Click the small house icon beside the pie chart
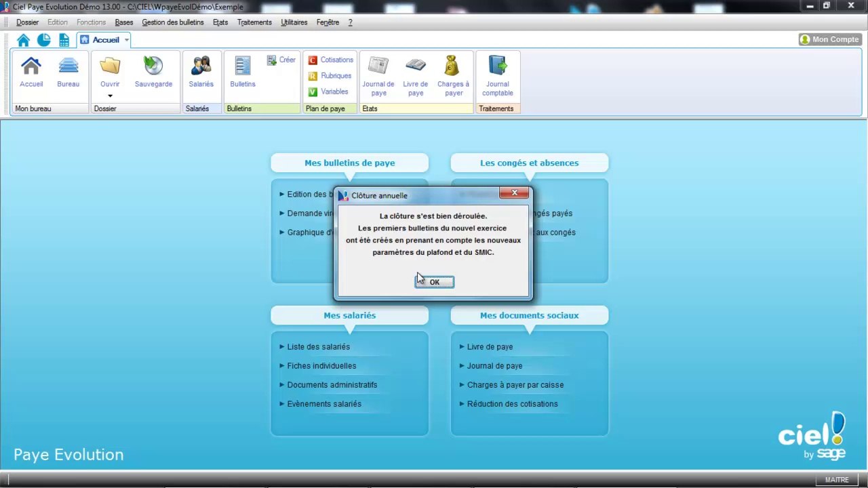The image size is (868, 488). (x=24, y=40)
